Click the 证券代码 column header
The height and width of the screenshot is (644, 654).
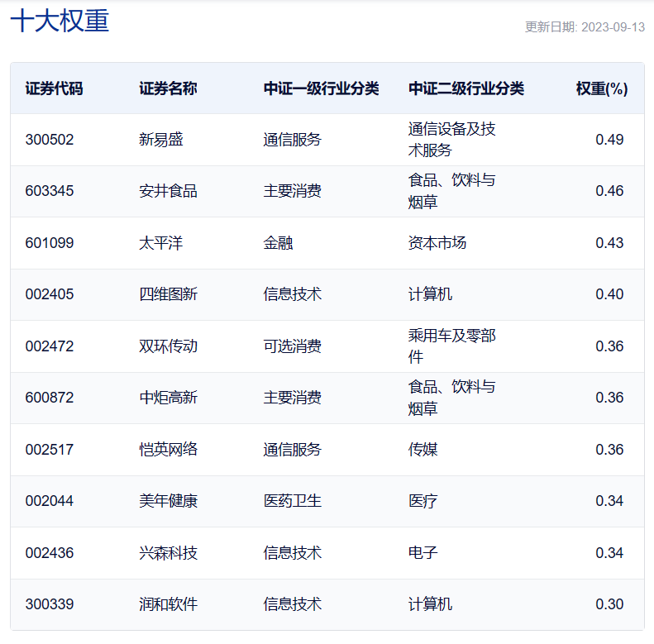[x=54, y=88]
